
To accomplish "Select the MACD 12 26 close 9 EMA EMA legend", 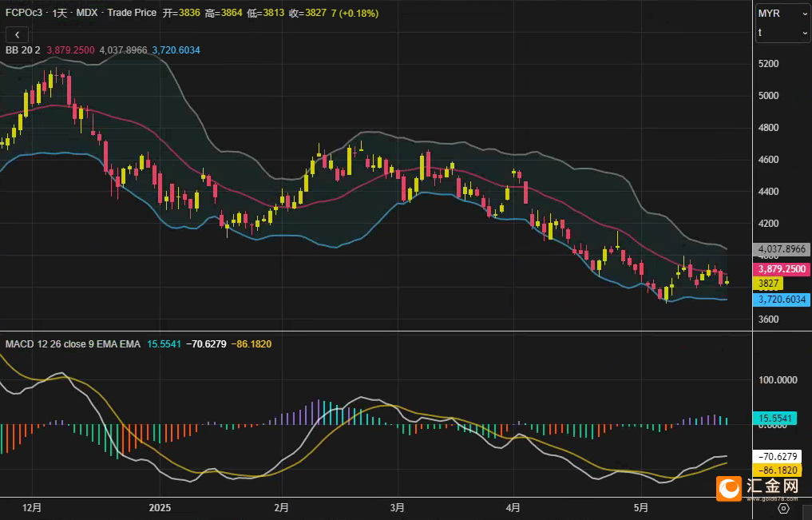I will pyautogui.click(x=73, y=344).
